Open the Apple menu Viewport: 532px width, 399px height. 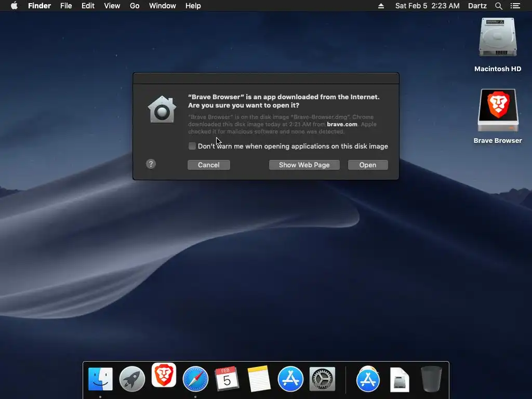[14, 6]
